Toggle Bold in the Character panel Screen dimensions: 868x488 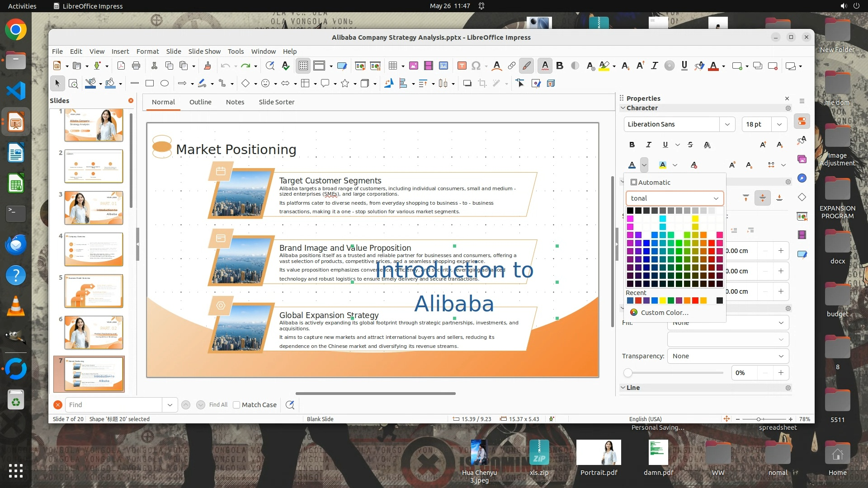tap(632, 145)
